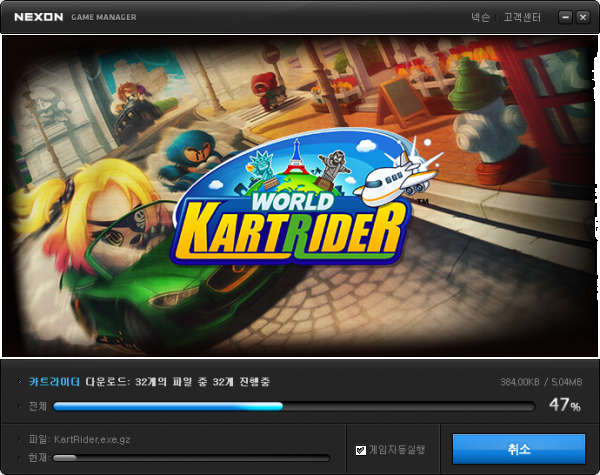Click the 32개의 파일 중 32개 진행중 status
Screen dimensions: 600x475
[x=203, y=382]
